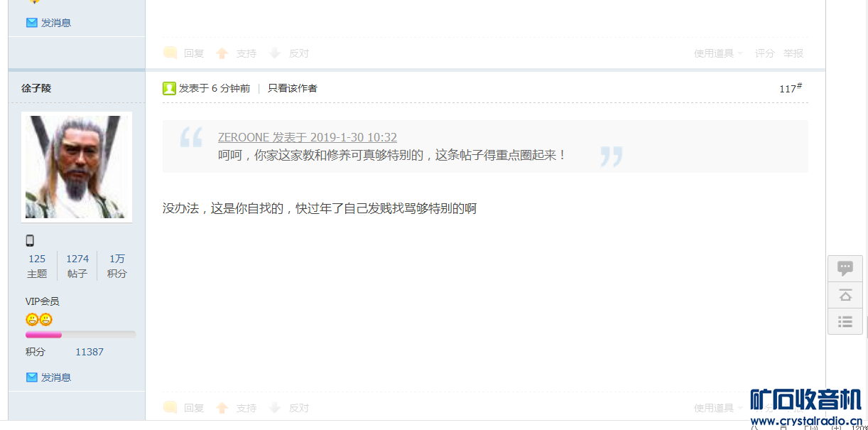Open the thread list icon on right sidebar

[x=845, y=321]
